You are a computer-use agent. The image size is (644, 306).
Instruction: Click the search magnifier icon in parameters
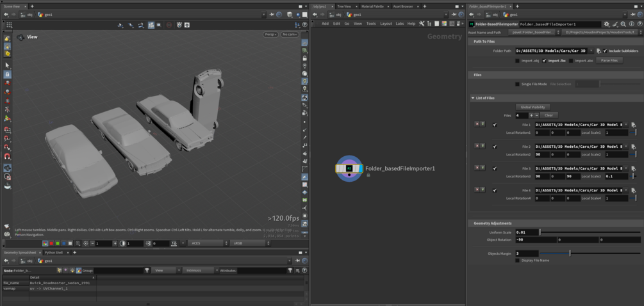pyautogui.click(x=623, y=24)
